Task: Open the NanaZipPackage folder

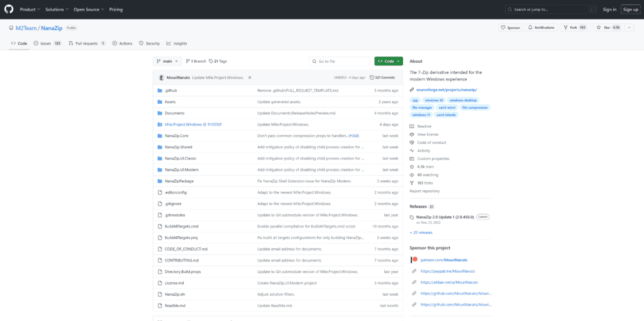Action: tap(179, 181)
